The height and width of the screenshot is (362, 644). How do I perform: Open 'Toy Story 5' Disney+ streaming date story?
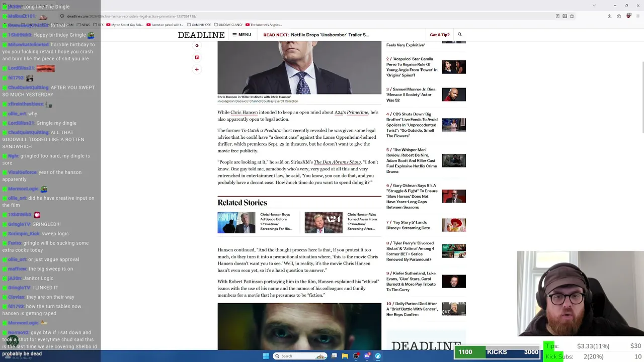[409, 225]
